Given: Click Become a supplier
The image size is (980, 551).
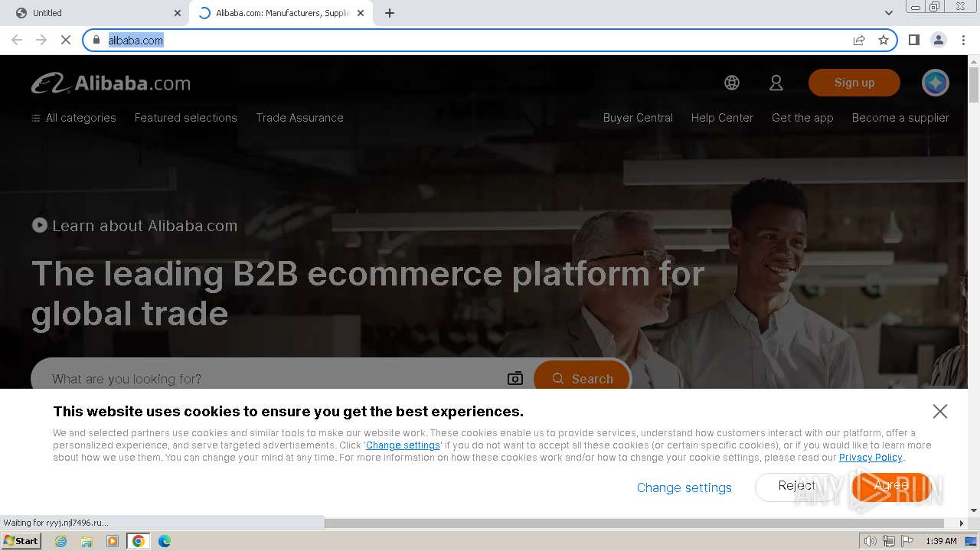Looking at the screenshot, I should (x=900, y=118).
